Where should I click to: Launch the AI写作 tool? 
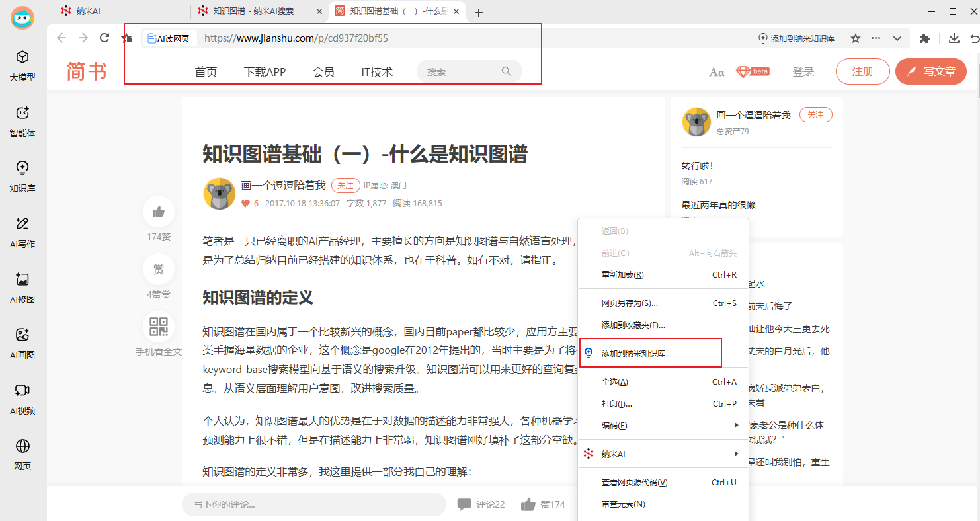coord(22,233)
